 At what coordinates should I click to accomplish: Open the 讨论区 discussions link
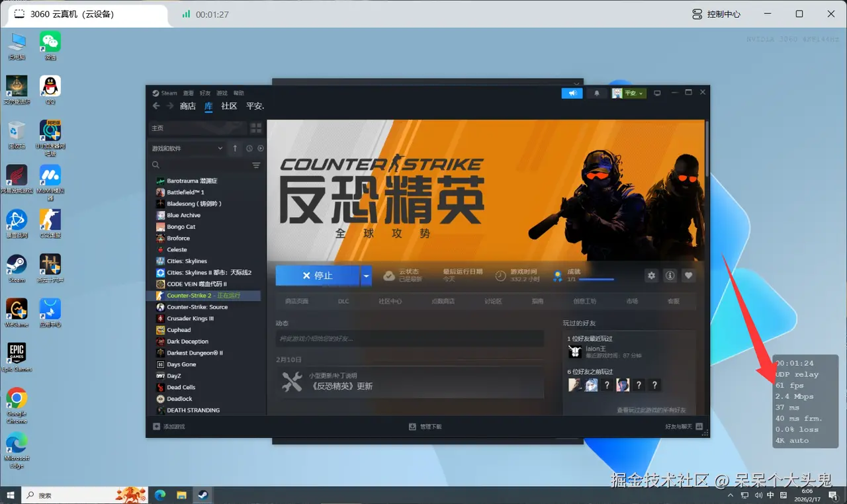pyautogui.click(x=493, y=301)
